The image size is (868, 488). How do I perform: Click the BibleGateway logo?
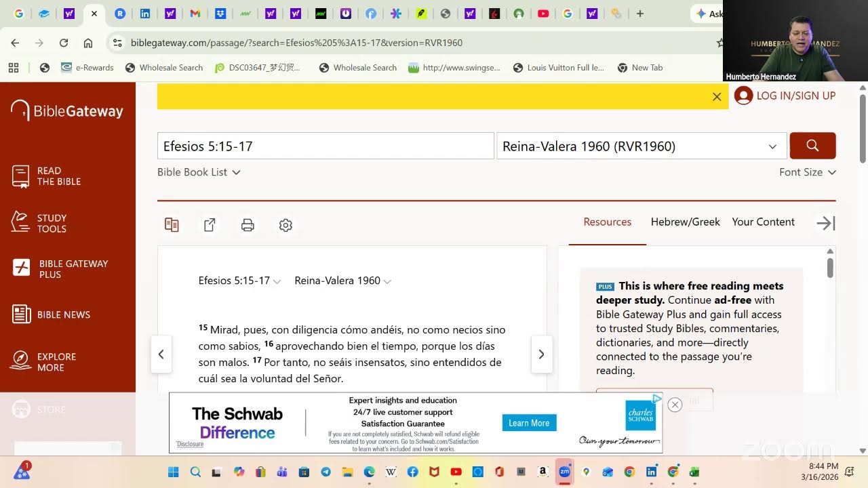tap(67, 111)
